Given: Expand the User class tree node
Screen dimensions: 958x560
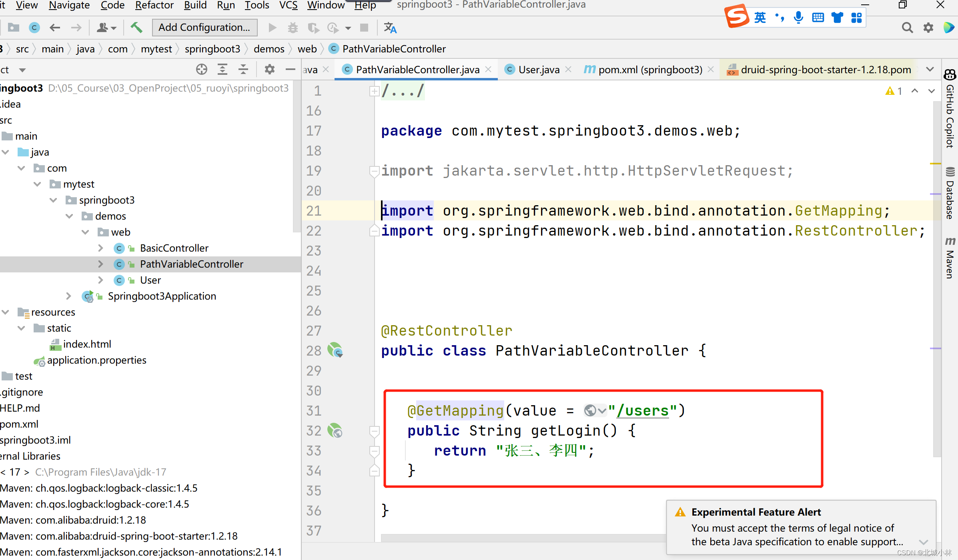Looking at the screenshot, I should tap(101, 280).
